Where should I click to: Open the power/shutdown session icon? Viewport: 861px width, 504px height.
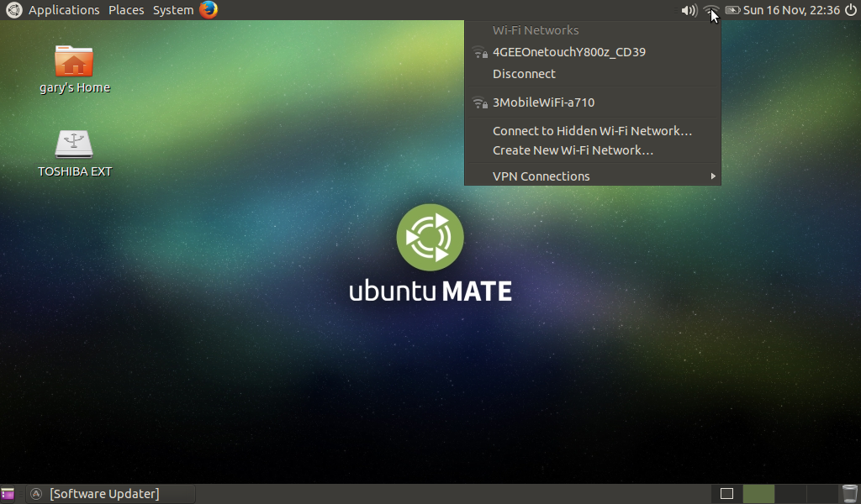tap(850, 10)
